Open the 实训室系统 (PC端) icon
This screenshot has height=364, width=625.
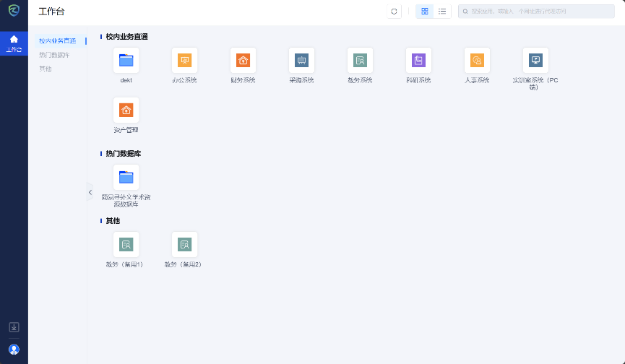(535, 61)
